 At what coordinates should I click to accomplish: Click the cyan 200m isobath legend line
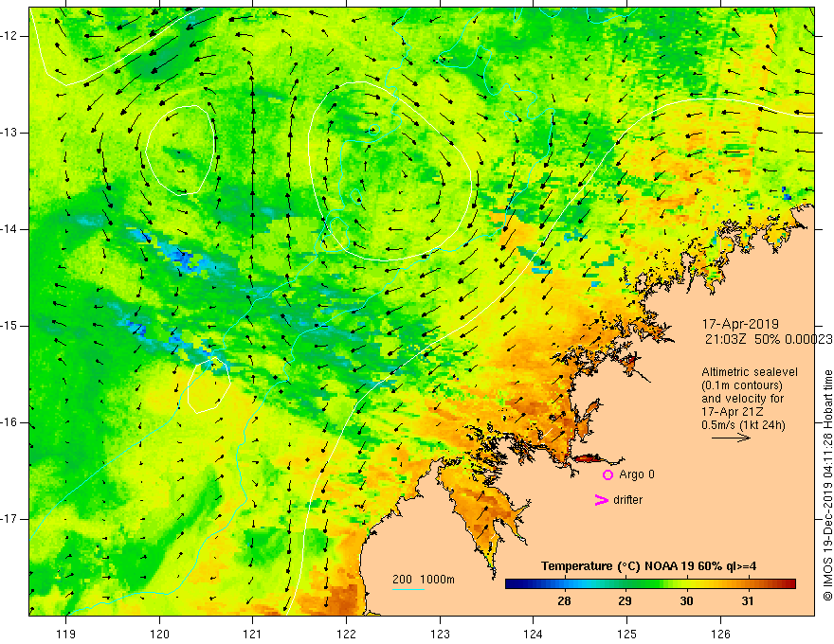coord(408,589)
